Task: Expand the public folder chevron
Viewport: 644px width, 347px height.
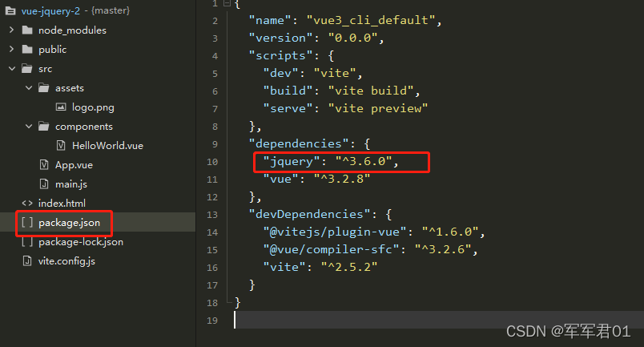Action: (11, 50)
